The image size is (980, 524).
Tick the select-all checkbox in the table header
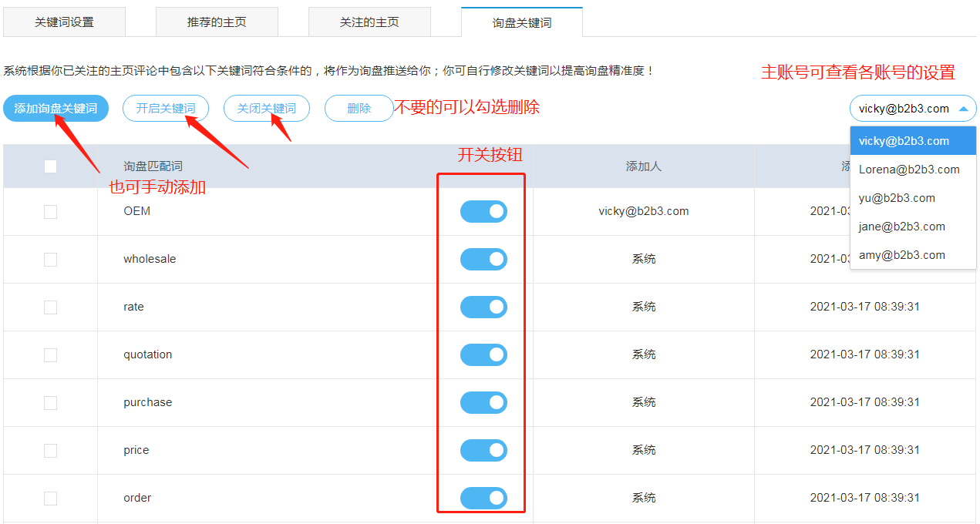[50, 166]
